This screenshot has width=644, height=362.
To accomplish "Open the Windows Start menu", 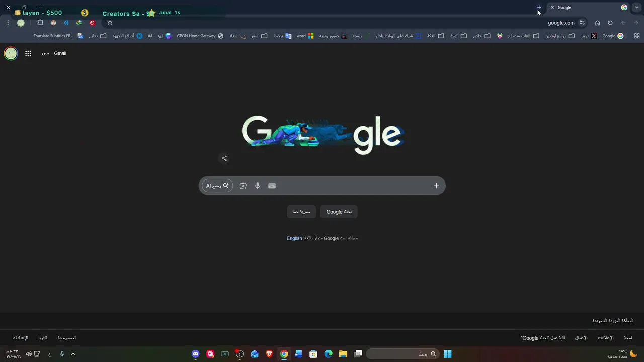I will point(447,354).
